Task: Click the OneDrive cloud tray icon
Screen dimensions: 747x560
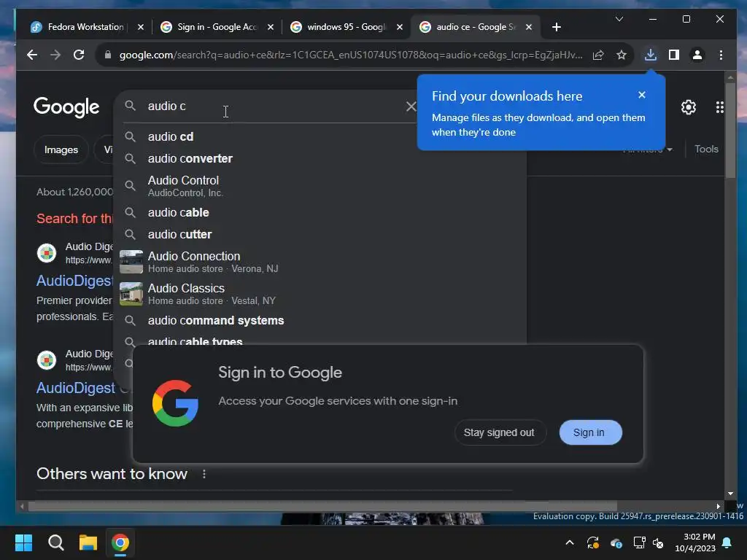Action: click(x=616, y=542)
